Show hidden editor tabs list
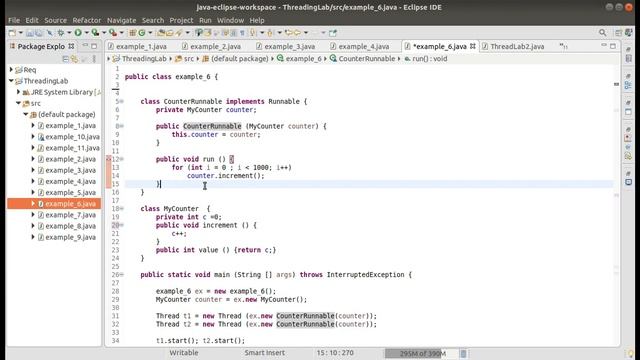The height and width of the screenshot is (360, 640). [564, 46]
